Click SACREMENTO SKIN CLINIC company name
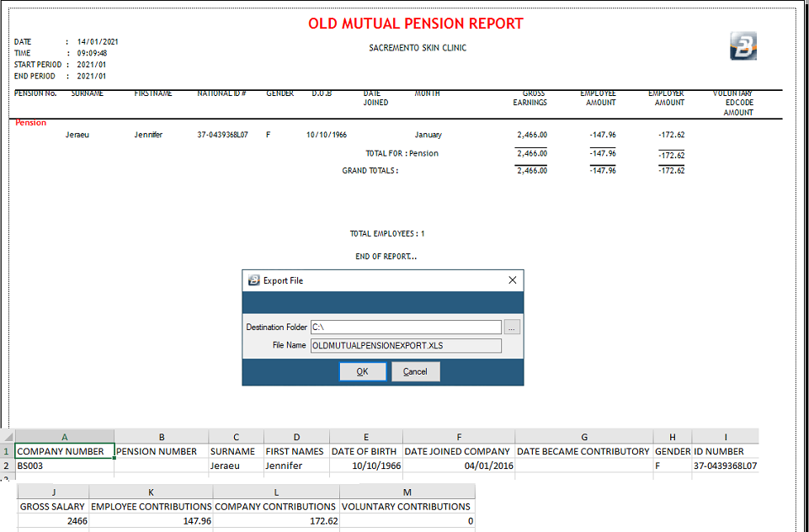The width and height of the screenshot is (809, 532). coord(418,48)
